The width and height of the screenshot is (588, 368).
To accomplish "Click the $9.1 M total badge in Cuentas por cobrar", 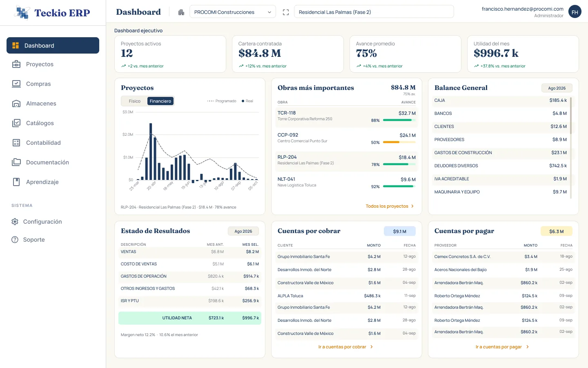I will pyautogui.click(x=400, y=231).
